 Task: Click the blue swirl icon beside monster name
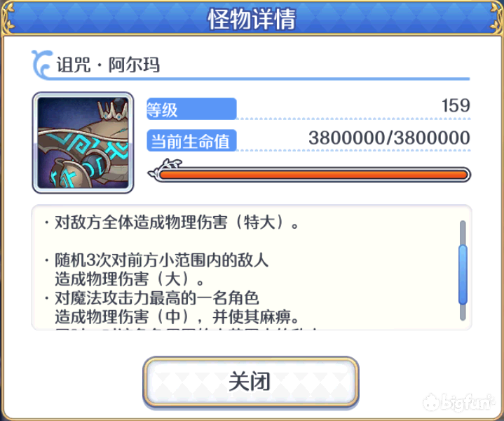pyautogui.click(x=42, y=64)
